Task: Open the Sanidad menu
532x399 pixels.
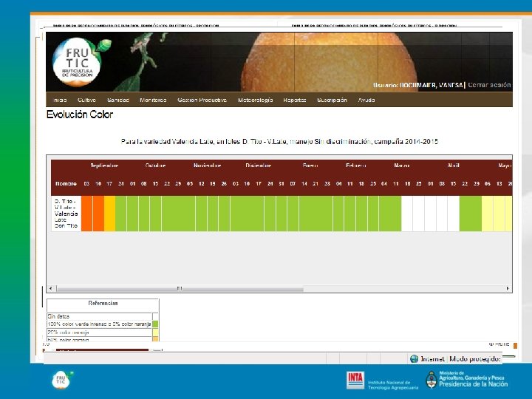Action: [118, 100]
